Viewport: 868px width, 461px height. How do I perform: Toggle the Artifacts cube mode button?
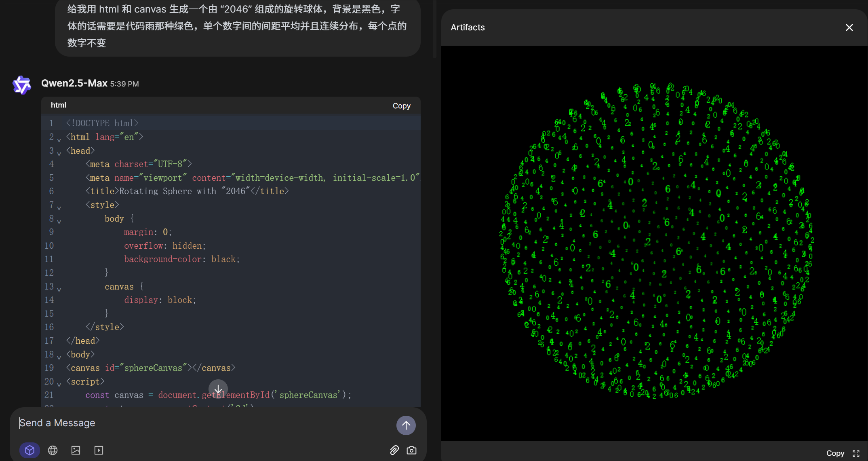29,450
